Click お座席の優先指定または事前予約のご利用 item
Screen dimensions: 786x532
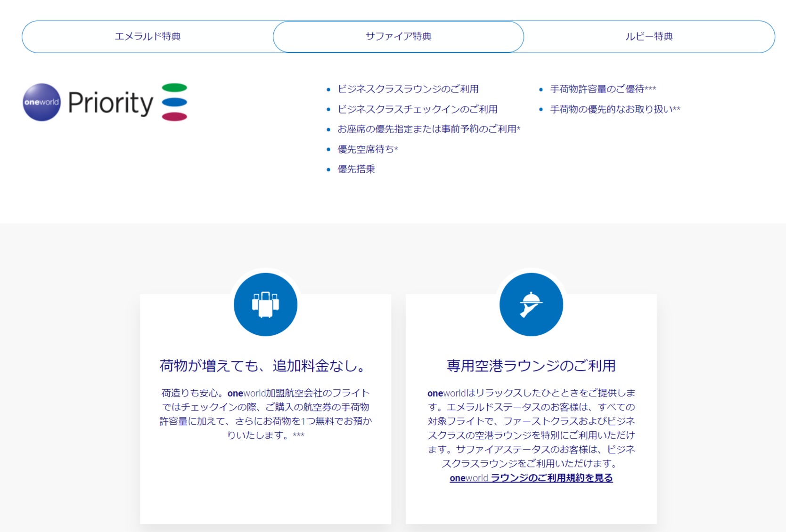pyautogui.click(x=429, y=129)
